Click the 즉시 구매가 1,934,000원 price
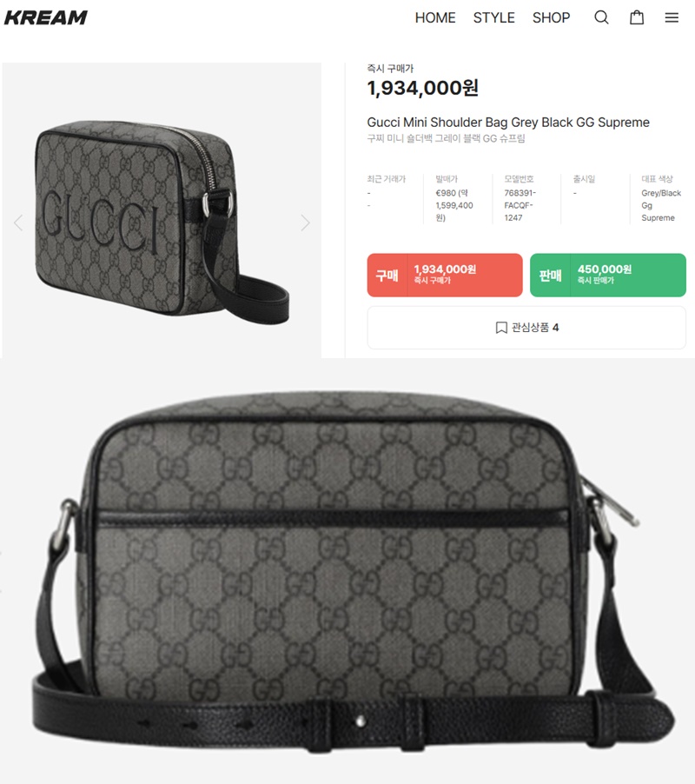The height and width of the screenshot is (784, 695). pos(423,88)
